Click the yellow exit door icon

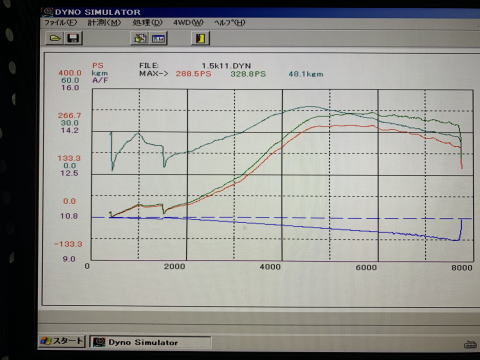pyautogui.click(x=200, y=38)
